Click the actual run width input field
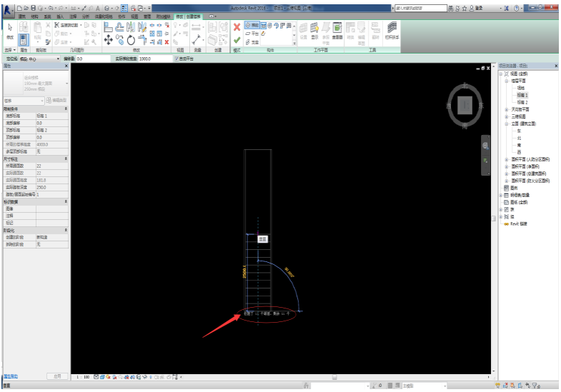The image size is (561, 392). pos(153,59)
